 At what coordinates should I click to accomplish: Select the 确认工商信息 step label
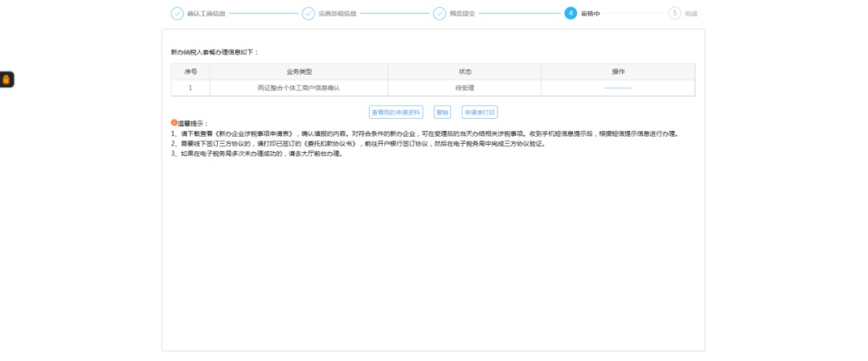[x=206, y=14]
